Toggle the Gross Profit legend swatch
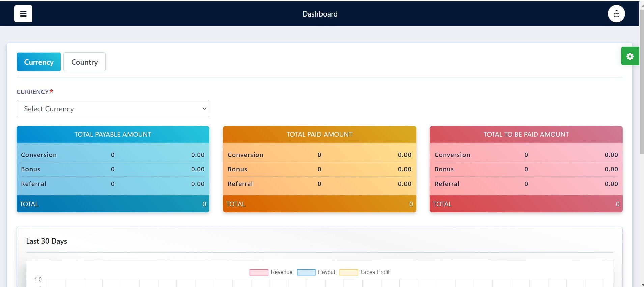This screenshot has width=644, height=287. point(348,272)
